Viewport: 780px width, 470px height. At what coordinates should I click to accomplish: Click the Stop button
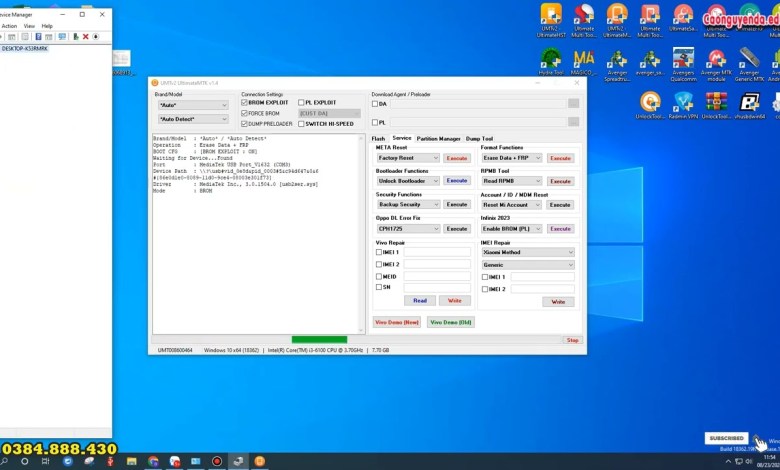572,340
